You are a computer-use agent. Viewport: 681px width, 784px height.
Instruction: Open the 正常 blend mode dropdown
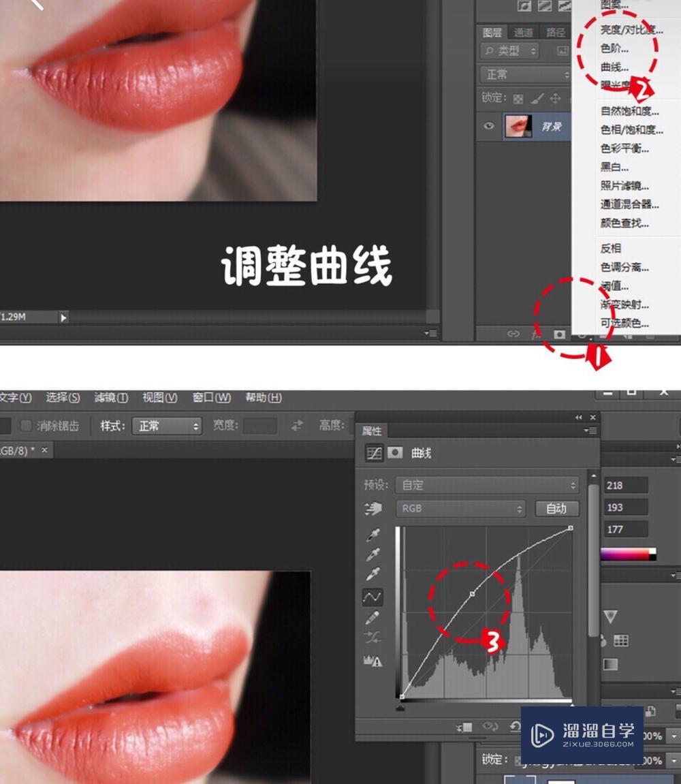[x=524, y=75]
